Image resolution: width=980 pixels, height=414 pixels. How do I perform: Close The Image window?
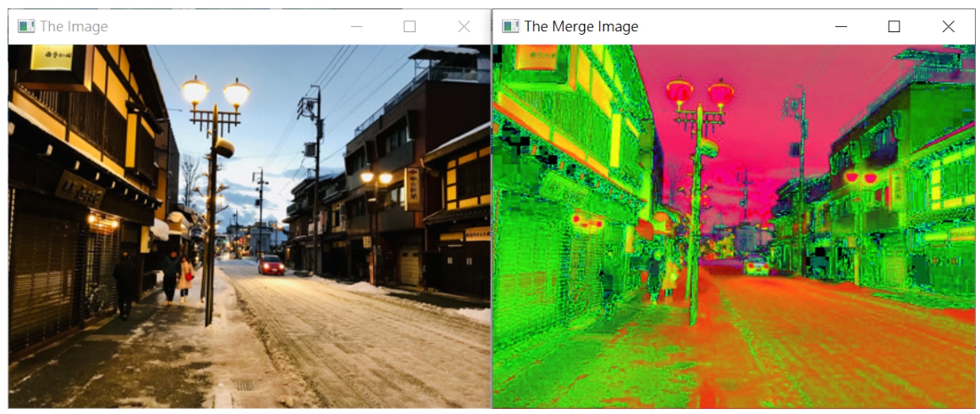464,26
